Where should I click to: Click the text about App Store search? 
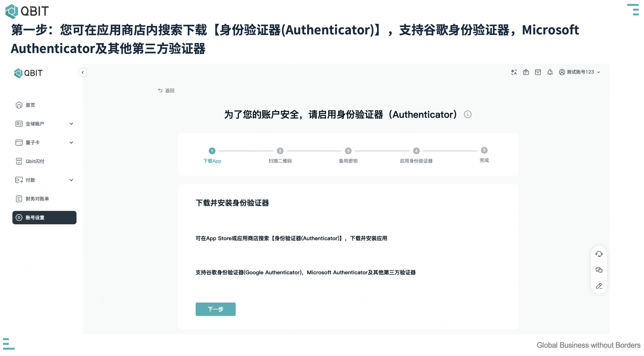292,238
